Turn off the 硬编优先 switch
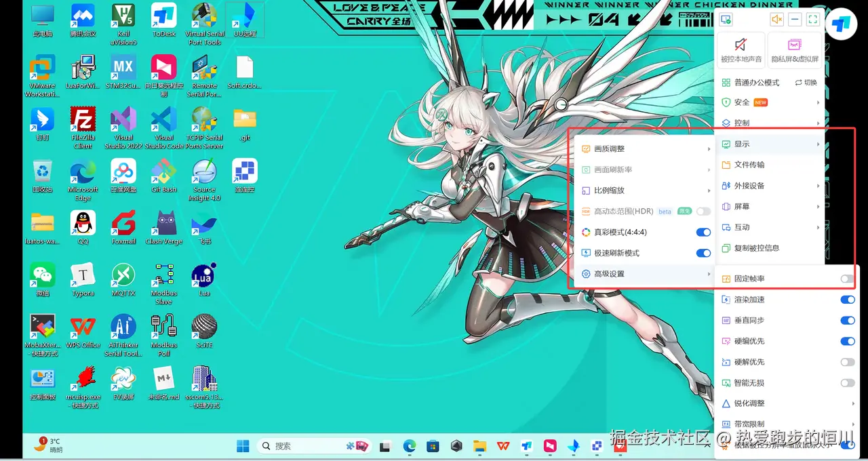 coord(847,341)
